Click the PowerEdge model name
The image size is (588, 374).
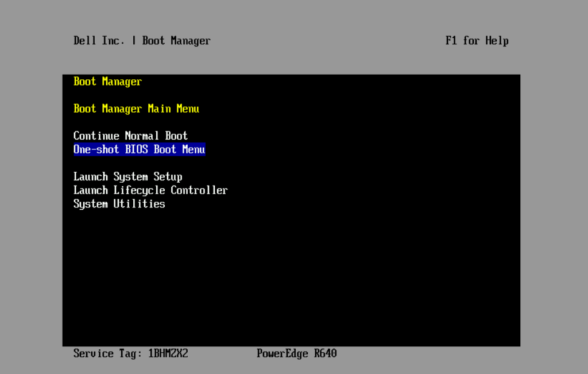[282, 353]
